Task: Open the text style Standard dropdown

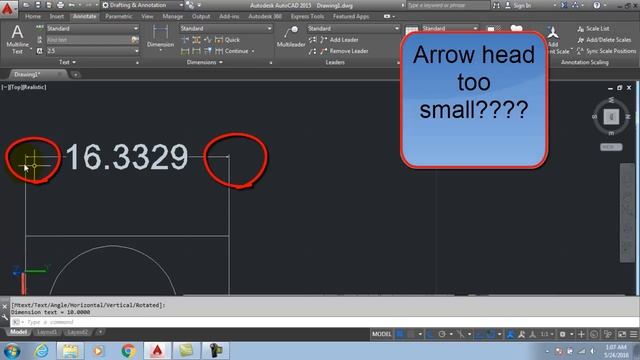Action: click(92, 29)
